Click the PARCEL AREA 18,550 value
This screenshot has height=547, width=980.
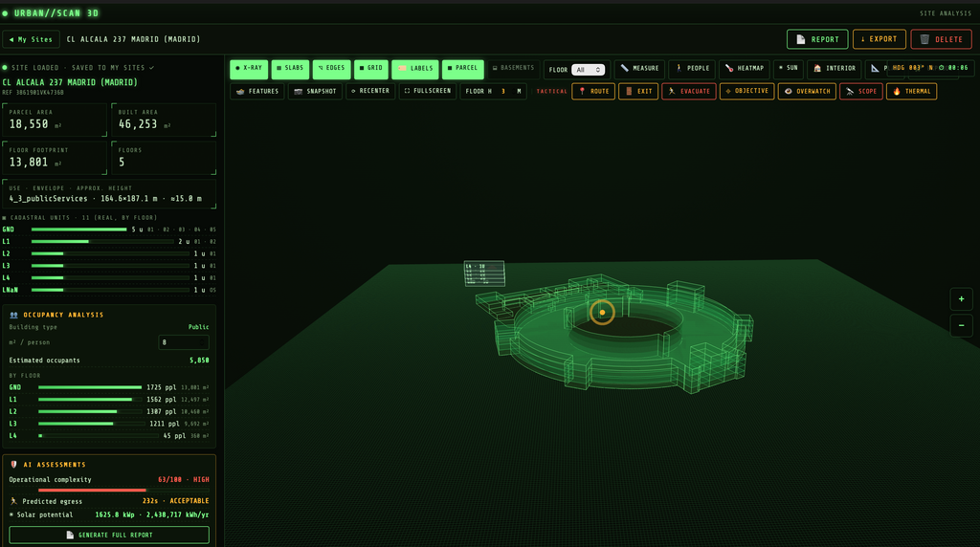29,124
